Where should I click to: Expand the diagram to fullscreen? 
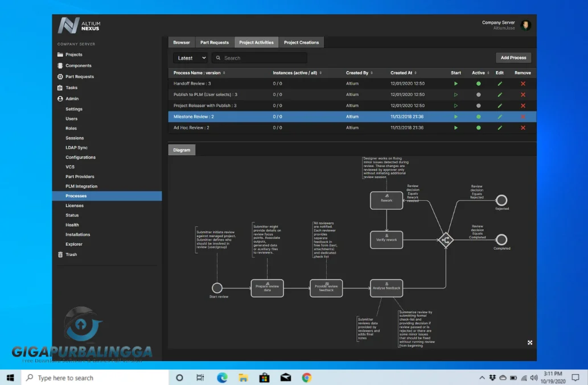(529, 343)
